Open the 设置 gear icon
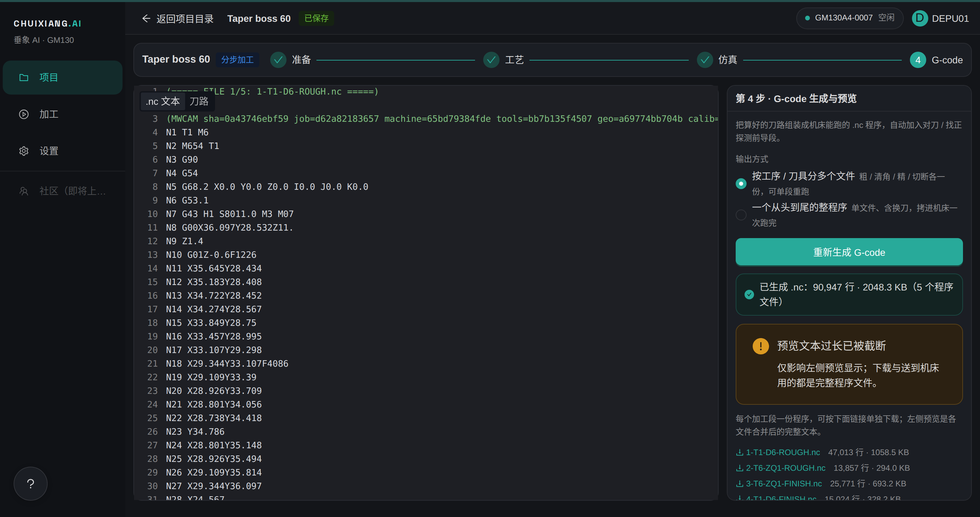Viewport: 980px width, 517px height. coord(23,151)
